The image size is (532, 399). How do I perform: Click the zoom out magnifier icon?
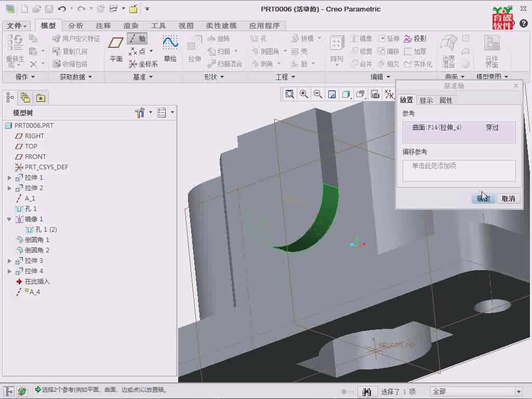click(318, 94)
